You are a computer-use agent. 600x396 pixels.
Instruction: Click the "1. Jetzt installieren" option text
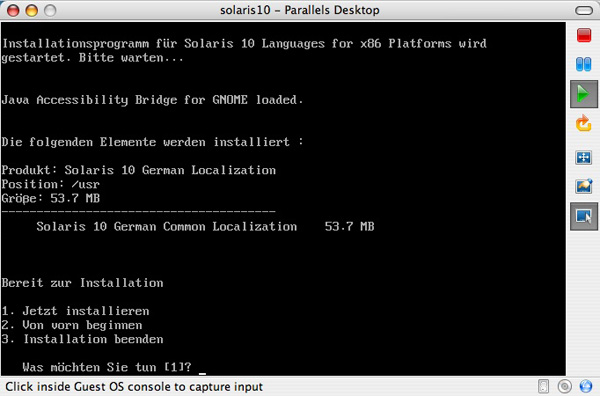[x=75, y=311]
